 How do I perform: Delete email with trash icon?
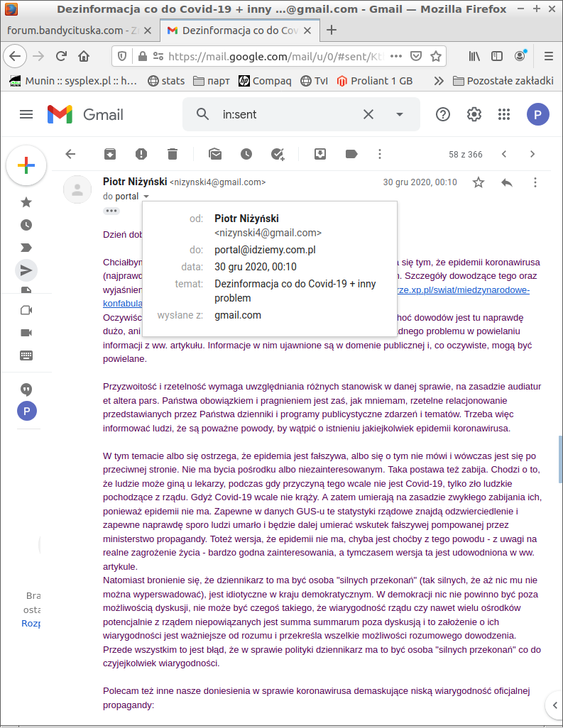tap(173, 154)
